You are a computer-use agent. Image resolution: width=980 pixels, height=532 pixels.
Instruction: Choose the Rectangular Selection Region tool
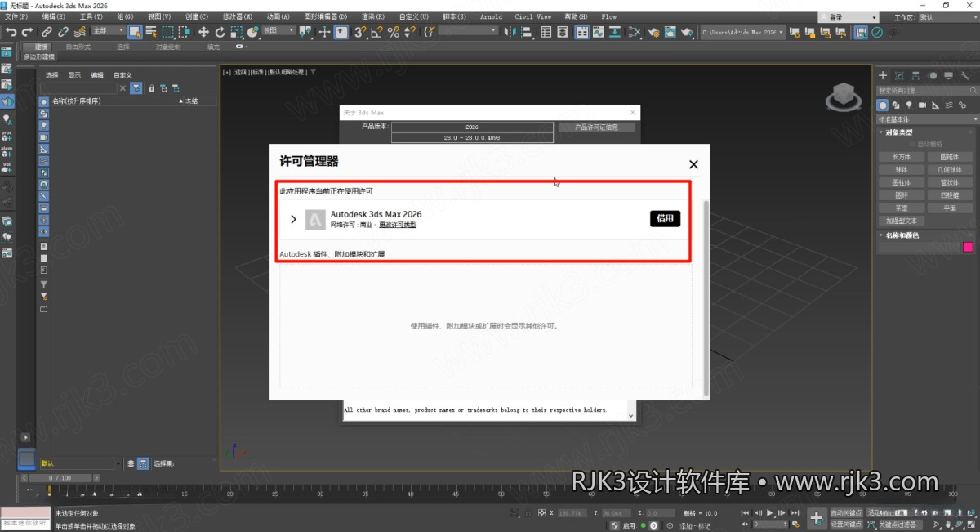pos(167,32)
